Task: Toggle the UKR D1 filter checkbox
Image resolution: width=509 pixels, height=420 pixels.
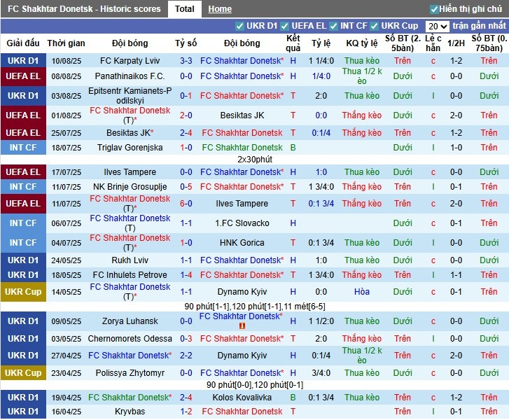Action: pos(240,26)
